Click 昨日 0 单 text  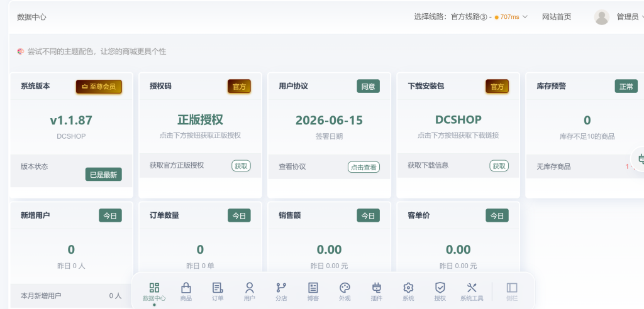(x=200, y=266)
